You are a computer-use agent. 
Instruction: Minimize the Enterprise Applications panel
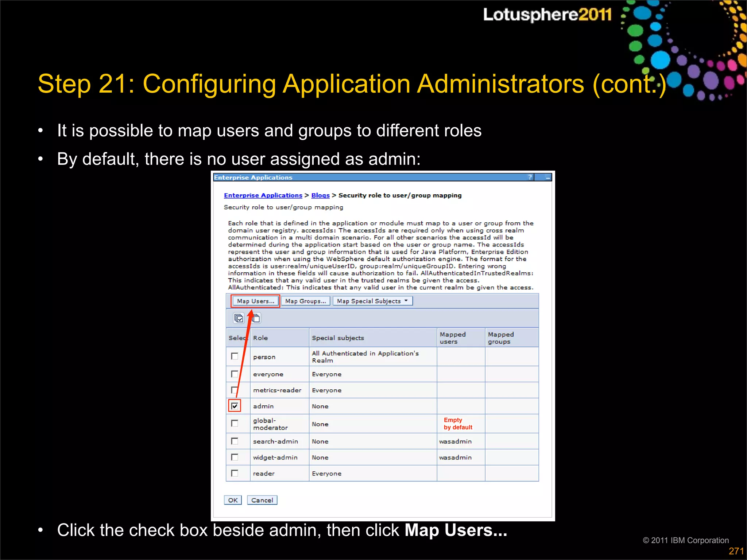click(547, 178)
